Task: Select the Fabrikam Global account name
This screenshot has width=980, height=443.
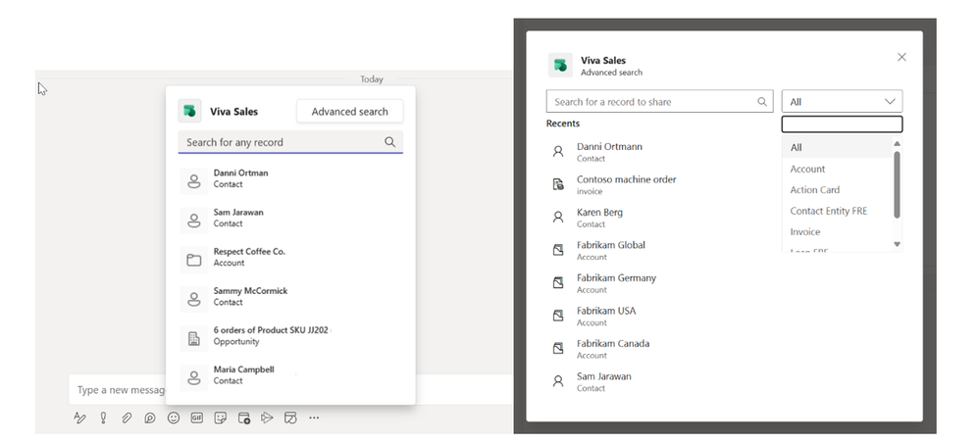Action: coord(610,245)
